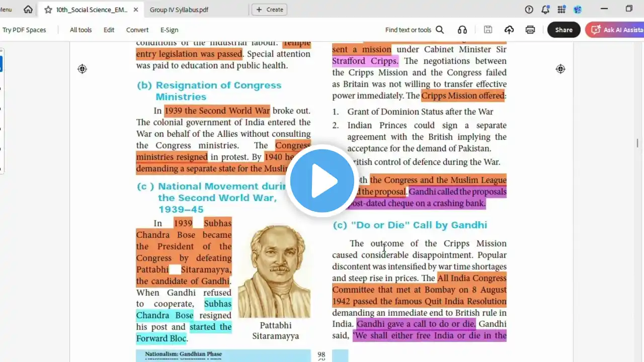
Task: Switch to the Group IV Syllabus.pdf tab
Action: coord(179,10)
